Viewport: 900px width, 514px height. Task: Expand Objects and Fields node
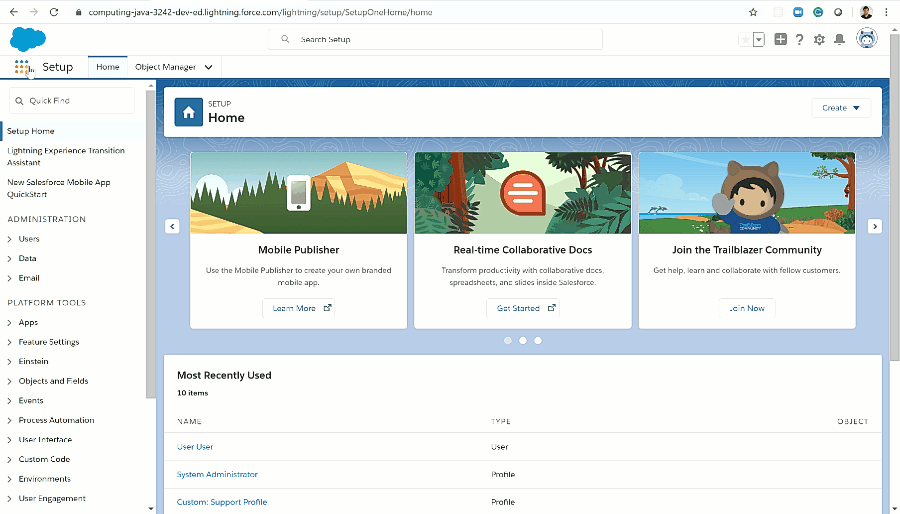point(9,381)
